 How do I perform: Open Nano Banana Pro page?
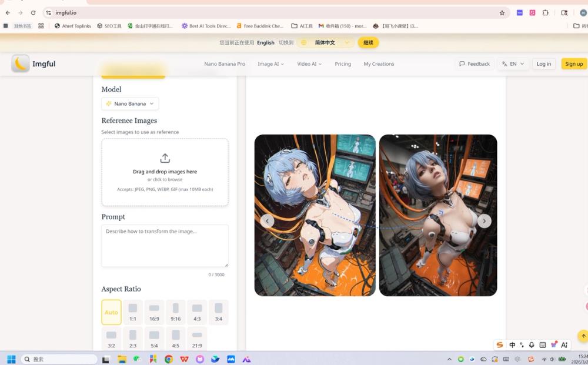point(225,63)
